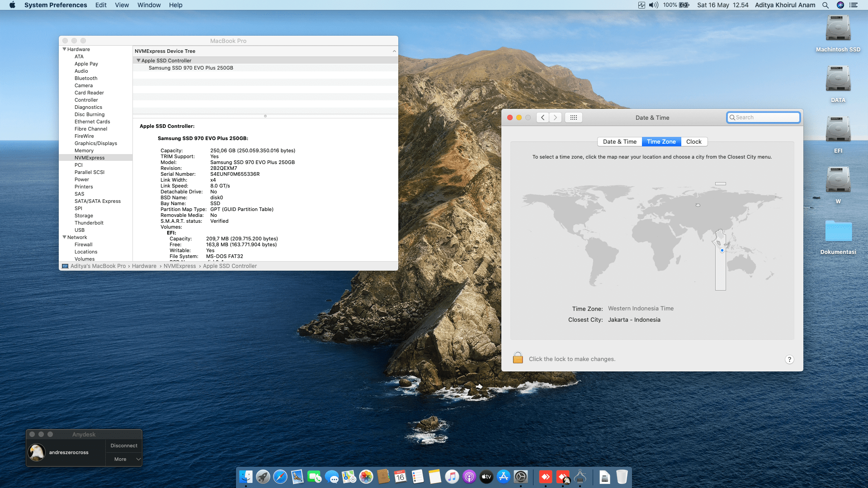This screenshot has height=488, width=868.
Task: Open Siri from the menu bar
Action: click(x=840, y=5)
